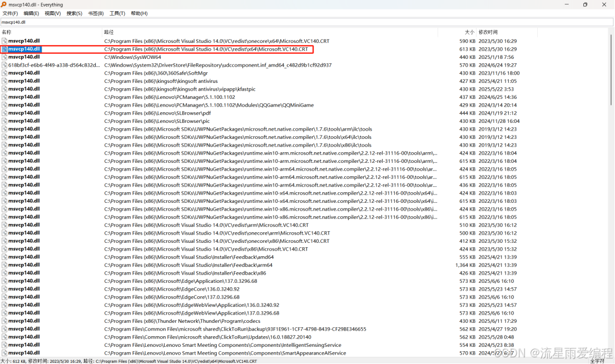The image size is (615, 364).
Task: Click file icon for redist\onecore\x86 row
Action: pyautogui.click(x=4, y=241)
